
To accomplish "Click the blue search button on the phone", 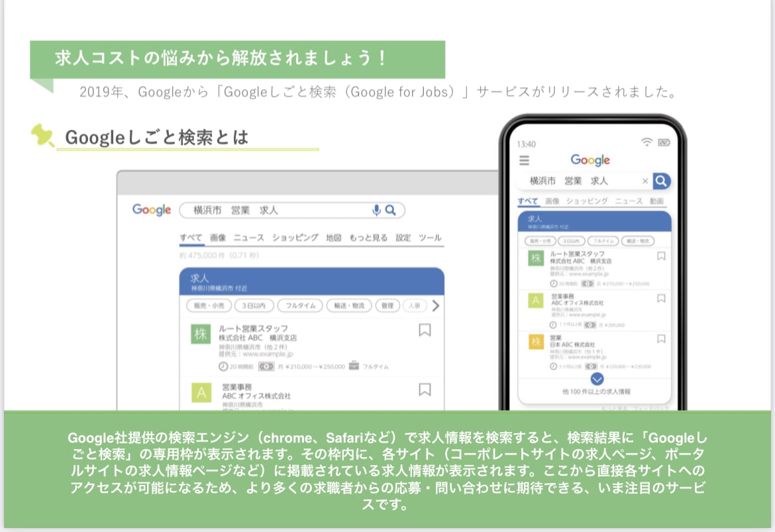I will pyautogui.click(x=661, y=181).
